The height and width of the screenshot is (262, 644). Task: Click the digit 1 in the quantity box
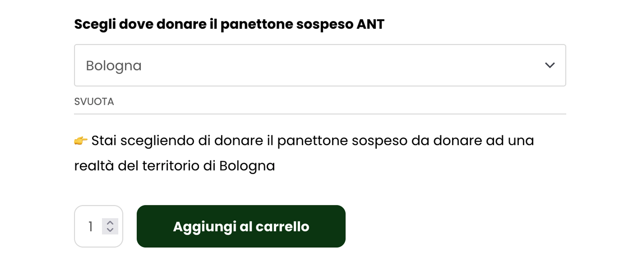[90, 226]
